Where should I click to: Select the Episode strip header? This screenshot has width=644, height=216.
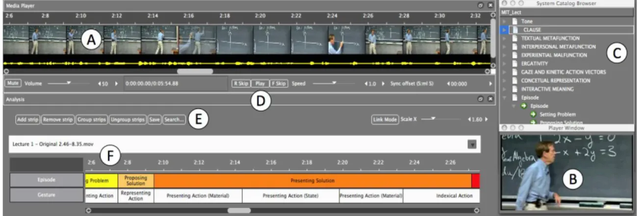[x=47, y=180]
